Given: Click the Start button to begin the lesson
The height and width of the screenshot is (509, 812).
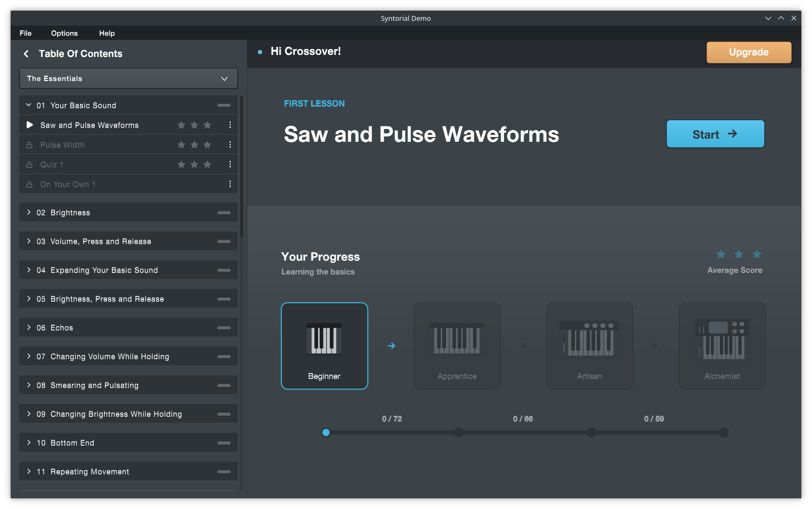Looking at the screenshot, I should tap(715, 134).
